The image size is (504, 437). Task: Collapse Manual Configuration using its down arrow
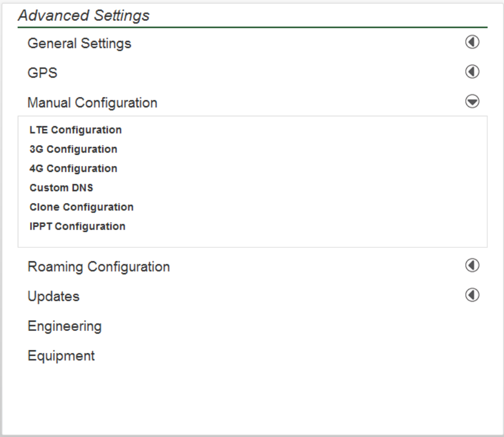click(x=472, y=101)
